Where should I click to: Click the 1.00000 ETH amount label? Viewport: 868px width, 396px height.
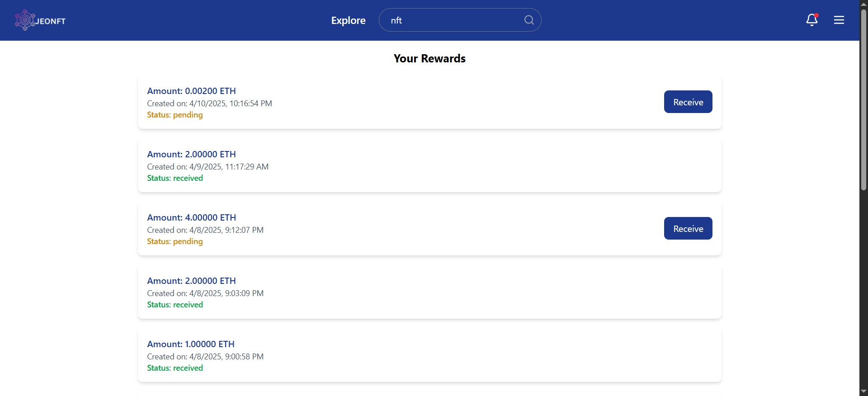pos(190,344)
